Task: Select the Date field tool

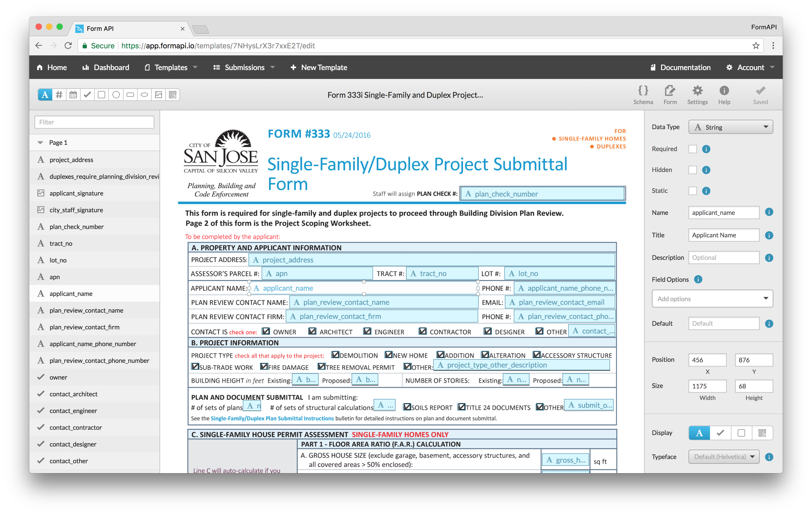Action: (73, 95)
